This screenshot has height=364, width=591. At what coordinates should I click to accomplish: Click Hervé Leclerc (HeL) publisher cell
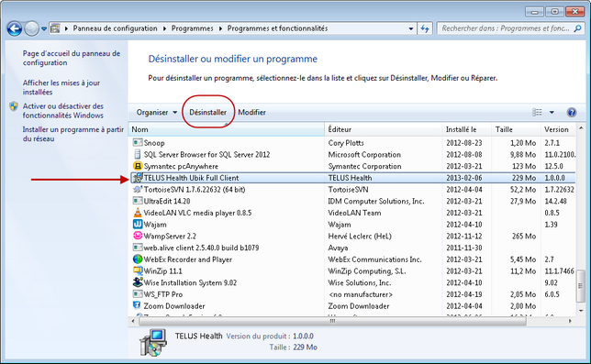[360, 236]
